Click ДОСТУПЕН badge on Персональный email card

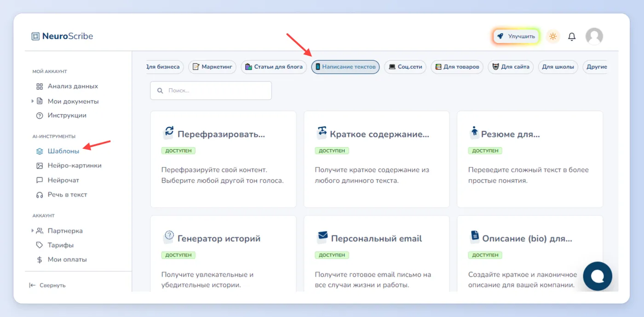point(332,255)
